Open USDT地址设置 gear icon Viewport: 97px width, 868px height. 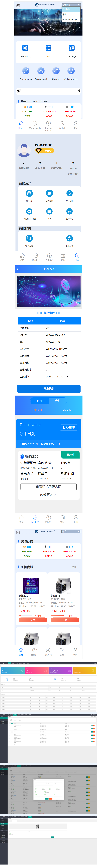[29, 211]
